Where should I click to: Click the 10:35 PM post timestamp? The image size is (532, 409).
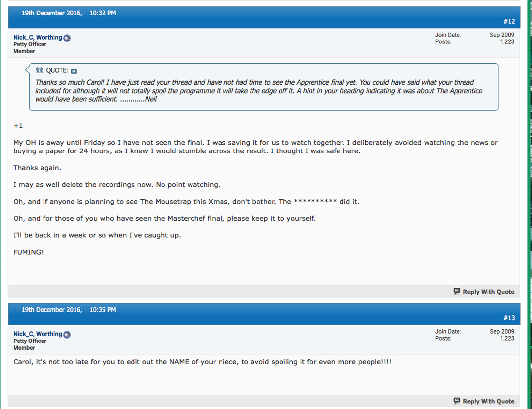coord(103,310)
